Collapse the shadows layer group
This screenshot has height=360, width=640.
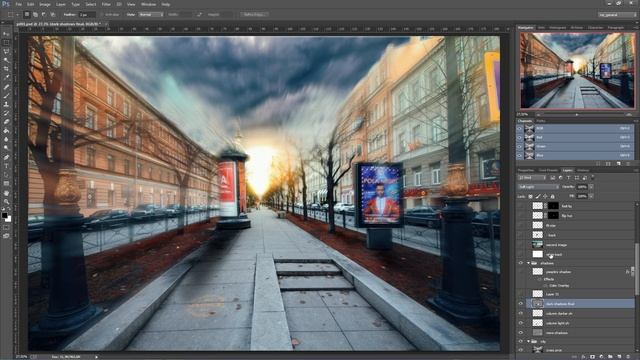point(529,263)
